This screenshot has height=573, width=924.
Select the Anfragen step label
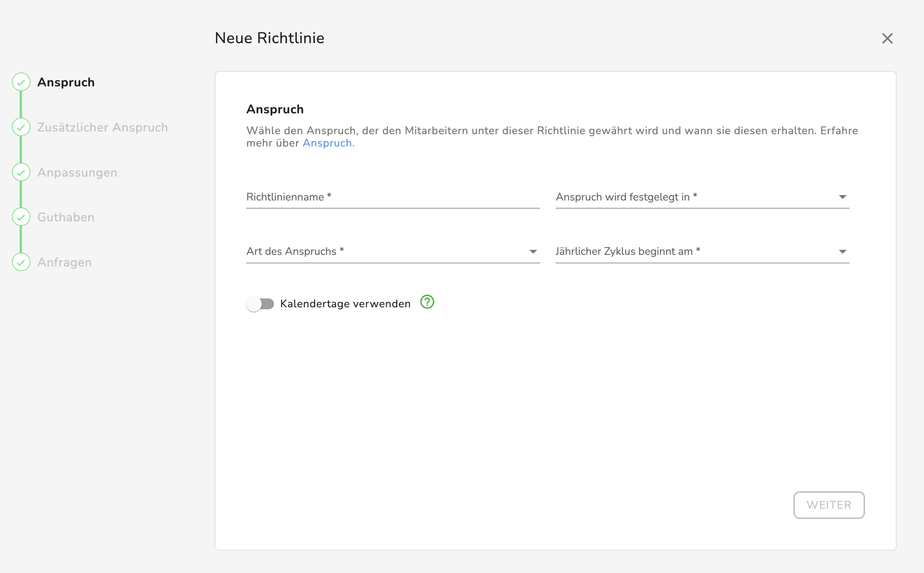click(x=64, y=262)
